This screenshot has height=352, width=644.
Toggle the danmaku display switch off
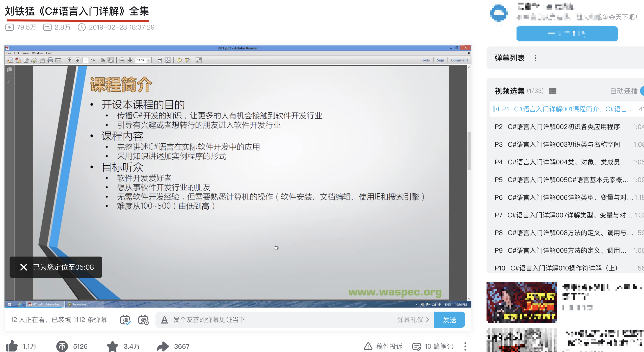tap(125, 320)
